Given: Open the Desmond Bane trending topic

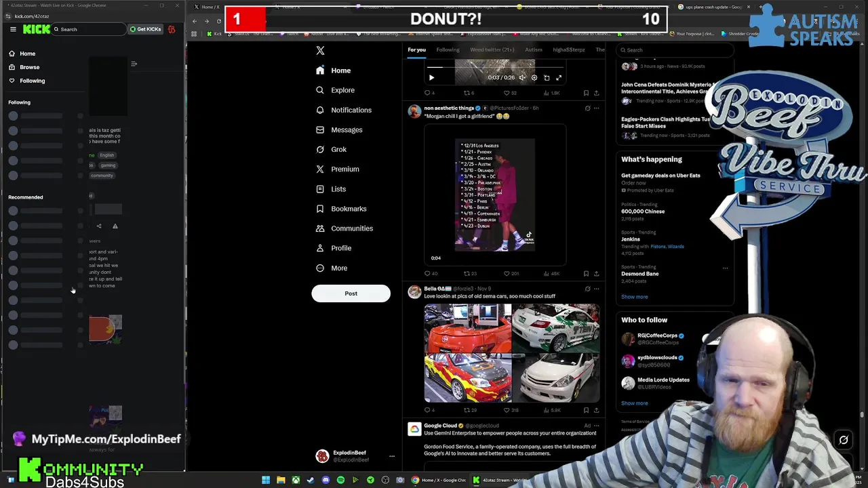Looking at the screenshot, I should tap(640, 274).
